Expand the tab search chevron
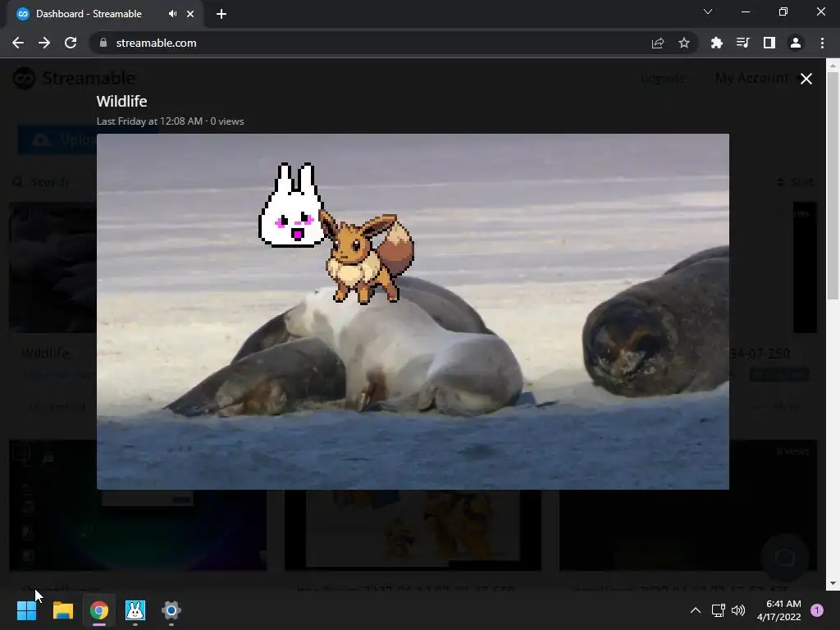This screenshot has height=630, width=840. coord(708,11)
